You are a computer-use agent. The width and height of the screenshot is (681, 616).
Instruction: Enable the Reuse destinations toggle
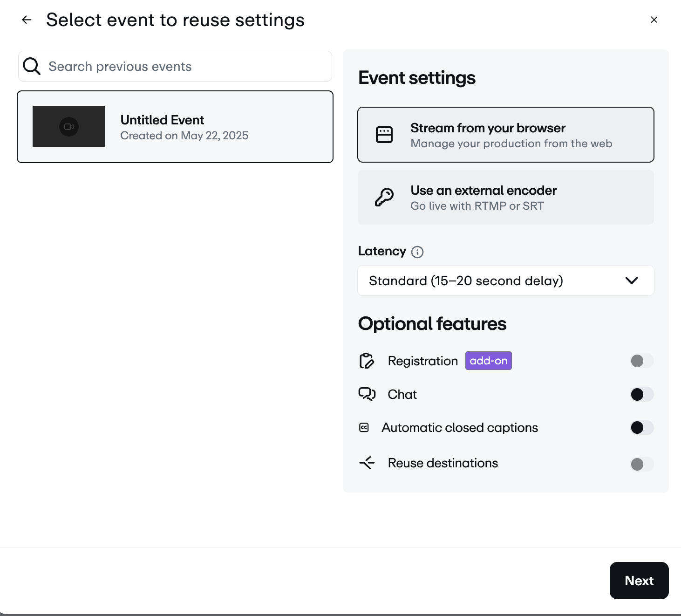point(641,464)
